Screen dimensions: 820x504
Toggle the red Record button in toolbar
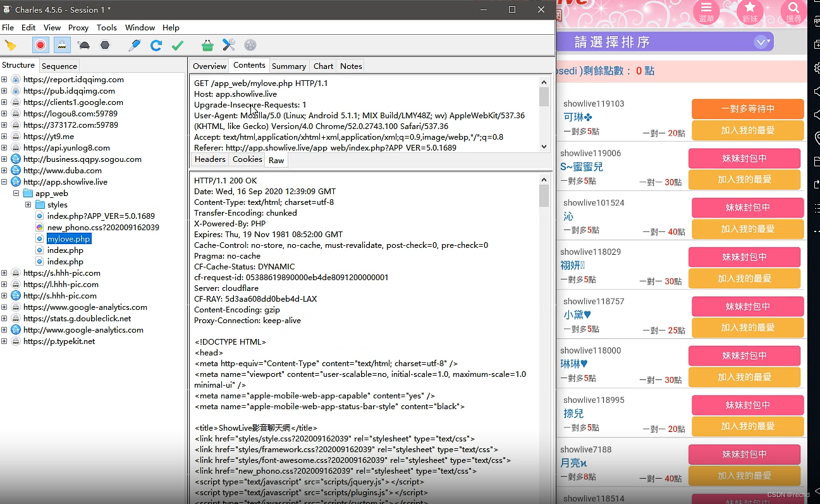pos(40,45)
